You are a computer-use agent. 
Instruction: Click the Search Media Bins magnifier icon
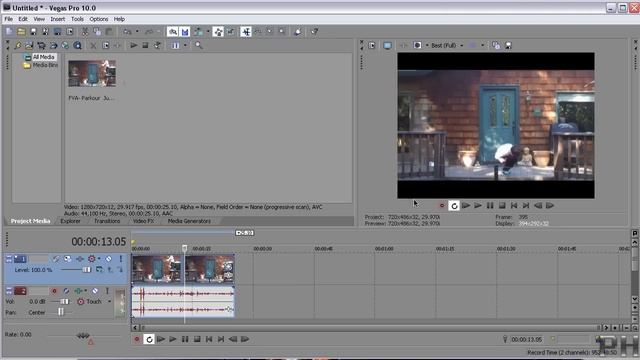pyautogui.click(x=199, y=45)
